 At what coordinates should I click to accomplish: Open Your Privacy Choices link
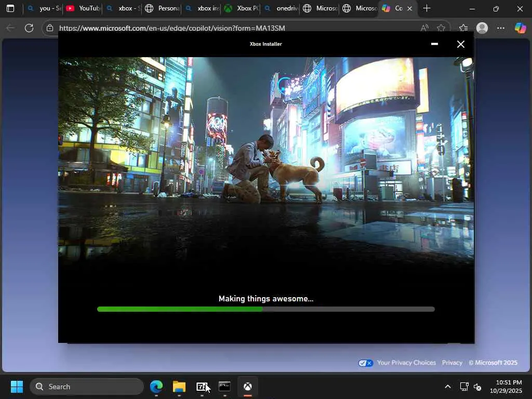pos(406,363)
